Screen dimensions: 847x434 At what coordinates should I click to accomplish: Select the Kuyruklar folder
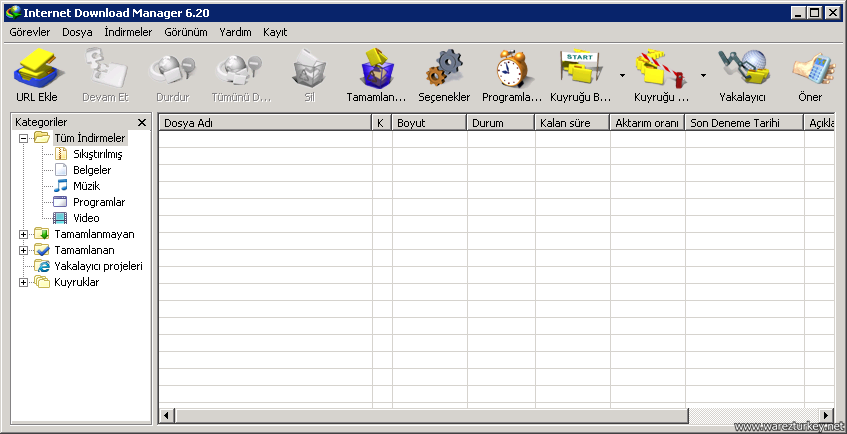(77, 282)
